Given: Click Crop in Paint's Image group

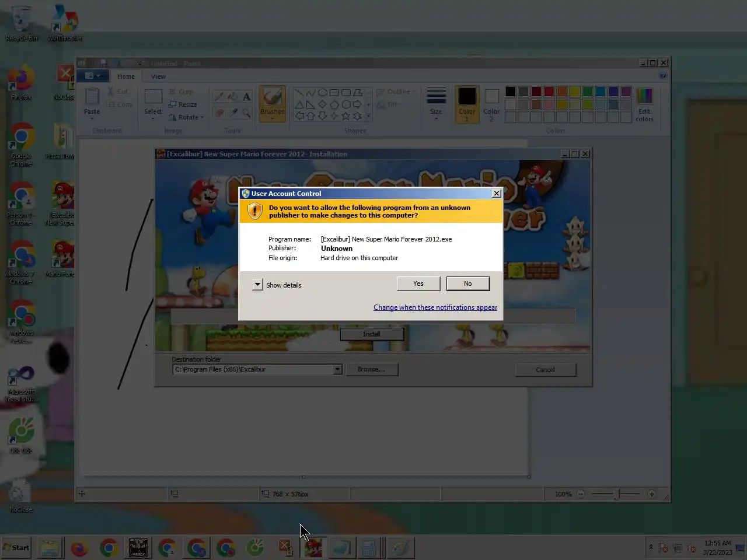Looking at the screenshot, I should click(x=181, y=92).
